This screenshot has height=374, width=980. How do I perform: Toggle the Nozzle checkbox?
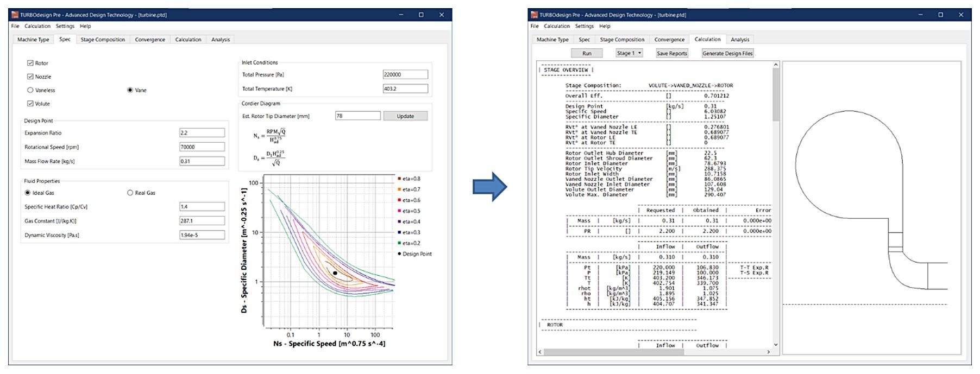tap(30, 77)
